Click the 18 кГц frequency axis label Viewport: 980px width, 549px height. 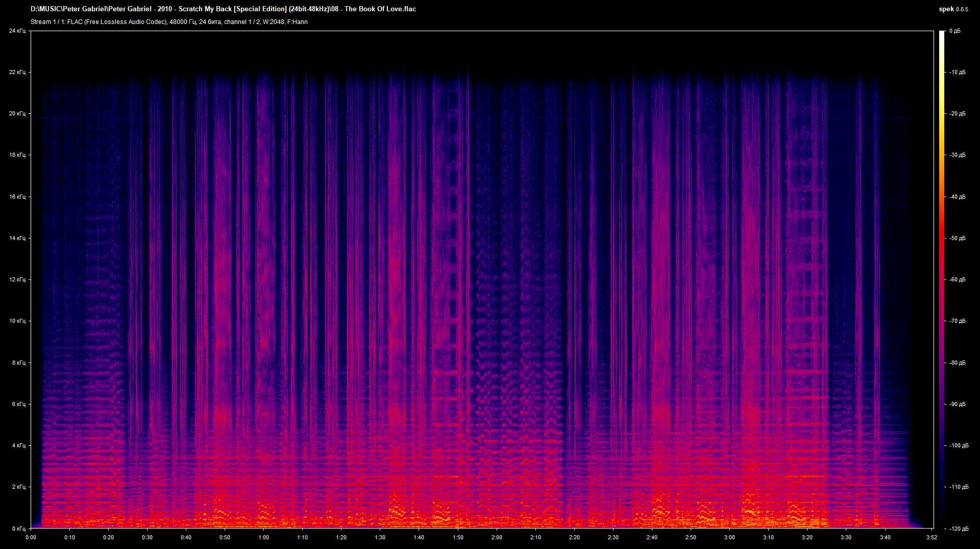(x=17, y=155)
